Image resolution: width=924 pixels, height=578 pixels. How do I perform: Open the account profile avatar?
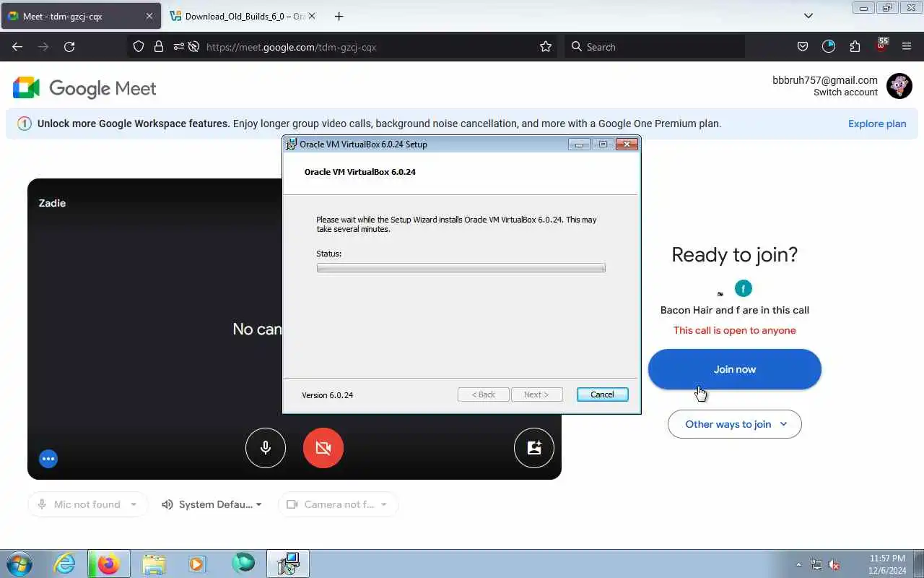[x=899, y=86]
